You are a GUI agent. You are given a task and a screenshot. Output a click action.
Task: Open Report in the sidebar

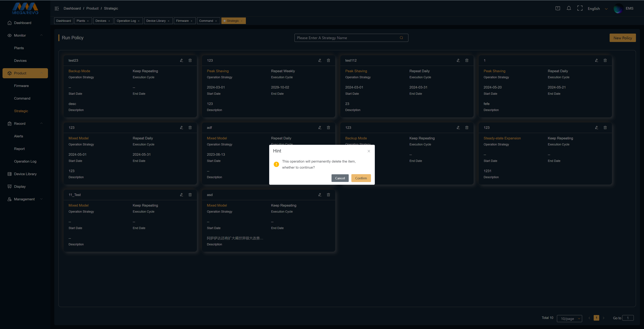click(25, 149)
